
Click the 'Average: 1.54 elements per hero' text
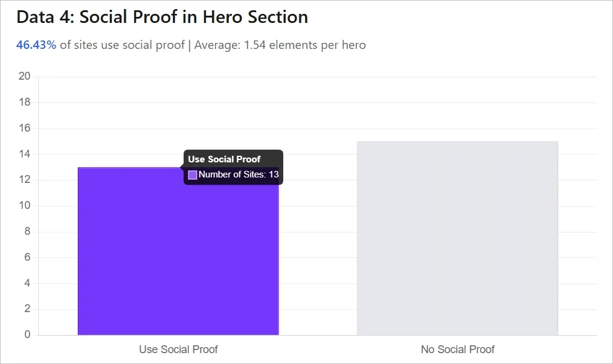[280, 45]
